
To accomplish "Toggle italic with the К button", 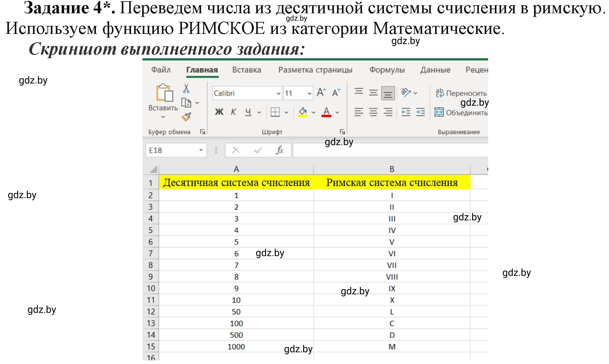I will 233,112.
